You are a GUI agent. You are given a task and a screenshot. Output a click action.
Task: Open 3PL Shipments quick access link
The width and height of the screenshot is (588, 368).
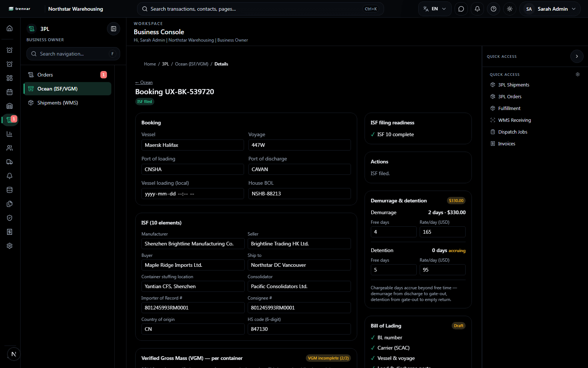point(513,85)
